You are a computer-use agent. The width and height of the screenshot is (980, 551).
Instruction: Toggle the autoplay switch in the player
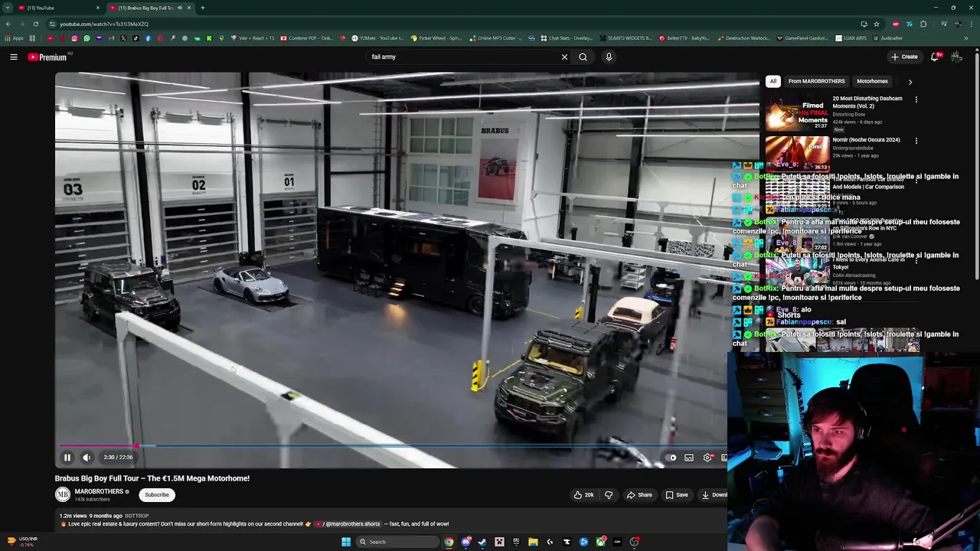[x=671, y=458]
